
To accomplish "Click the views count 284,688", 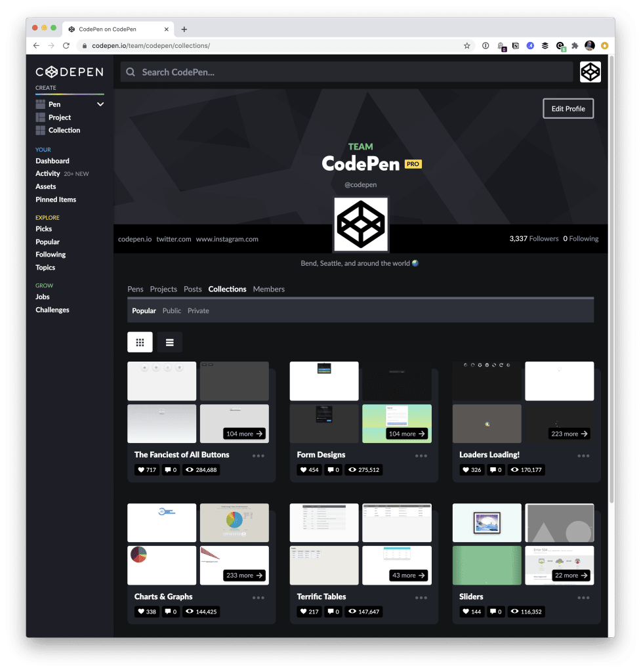I will coord(201,470).
